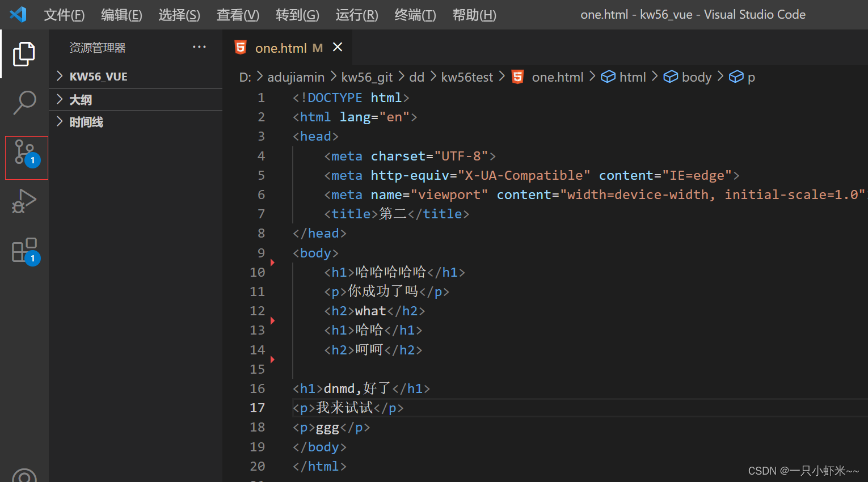Screen dimensions: 868x482
Task: Click the body symbol icon in the breadcrumb
Action: pyautogui.click(x=671, y=77)
